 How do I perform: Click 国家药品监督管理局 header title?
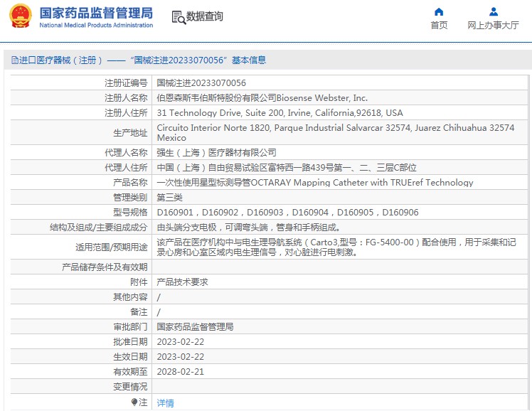tap(96, 14)
